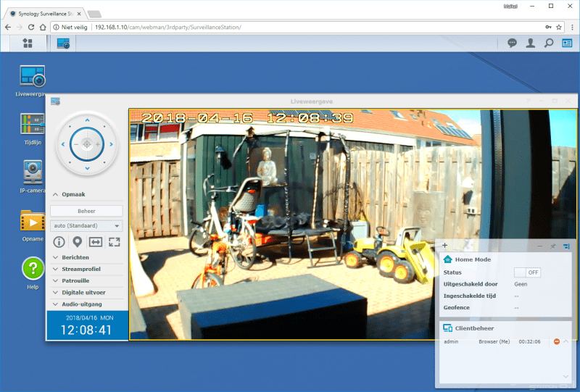
Task: Click the Beheer button
Action: 86,211
